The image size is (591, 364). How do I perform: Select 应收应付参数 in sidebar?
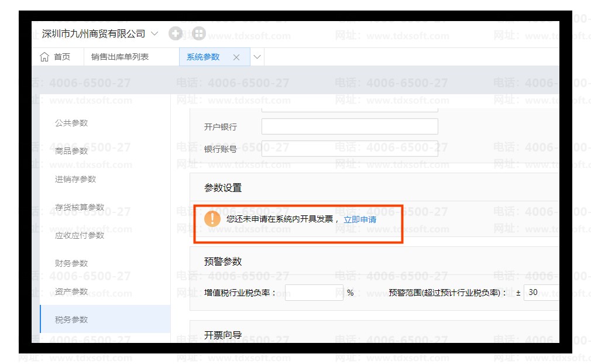[80, 235]
